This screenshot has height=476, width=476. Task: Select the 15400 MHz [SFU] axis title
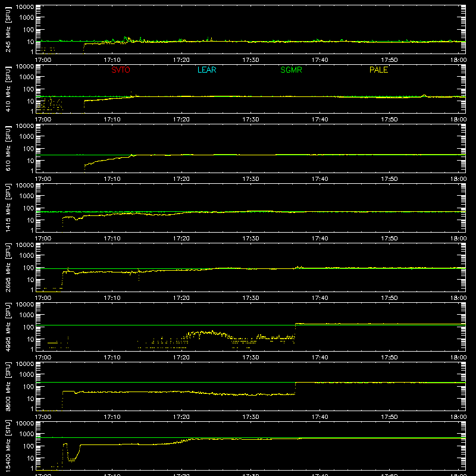click(x=8, y=446)
